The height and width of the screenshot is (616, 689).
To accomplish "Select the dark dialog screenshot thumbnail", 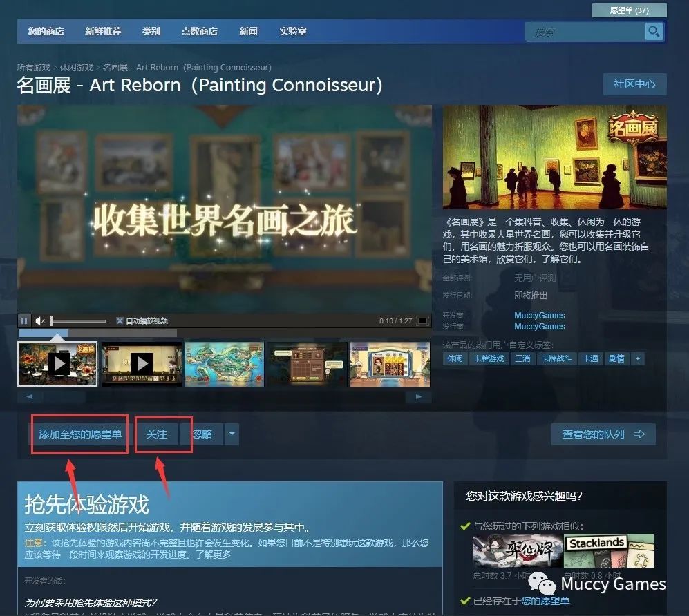I will click(307, 364).
